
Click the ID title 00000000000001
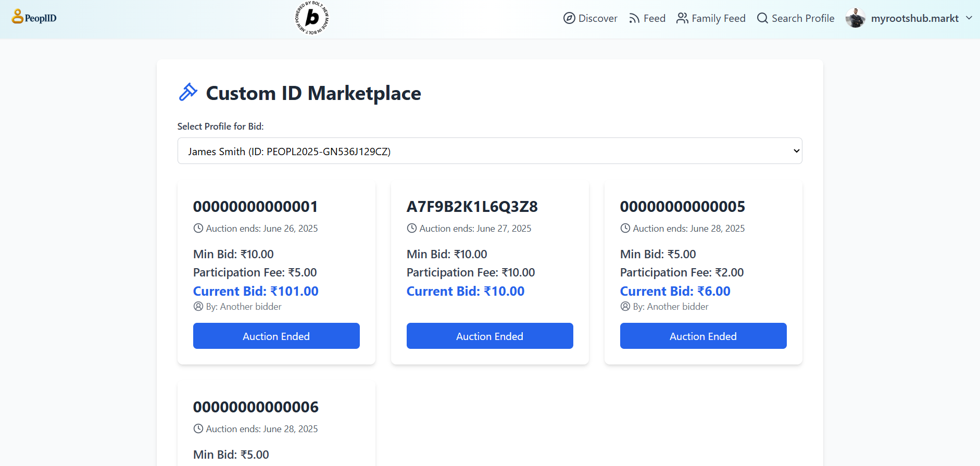255,207
